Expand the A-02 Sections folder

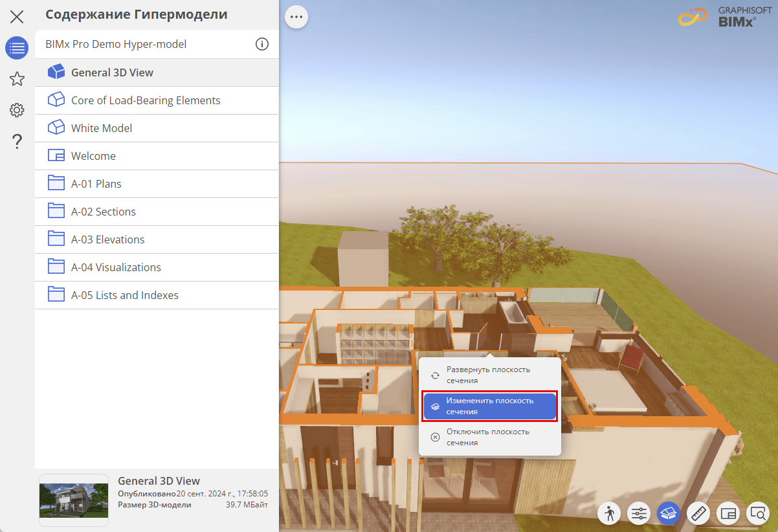[157, 212]
